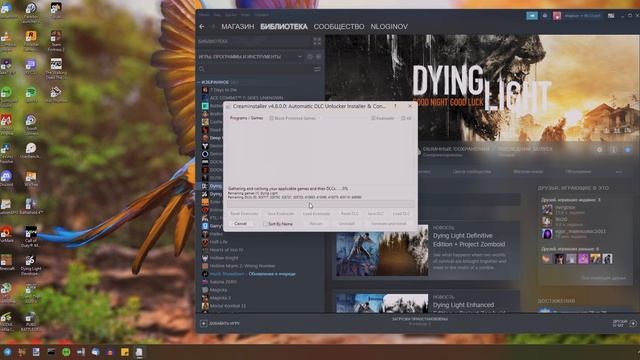Click Reset Koaloader button
The width and height of the screenshot is (640, 360).
244,214
